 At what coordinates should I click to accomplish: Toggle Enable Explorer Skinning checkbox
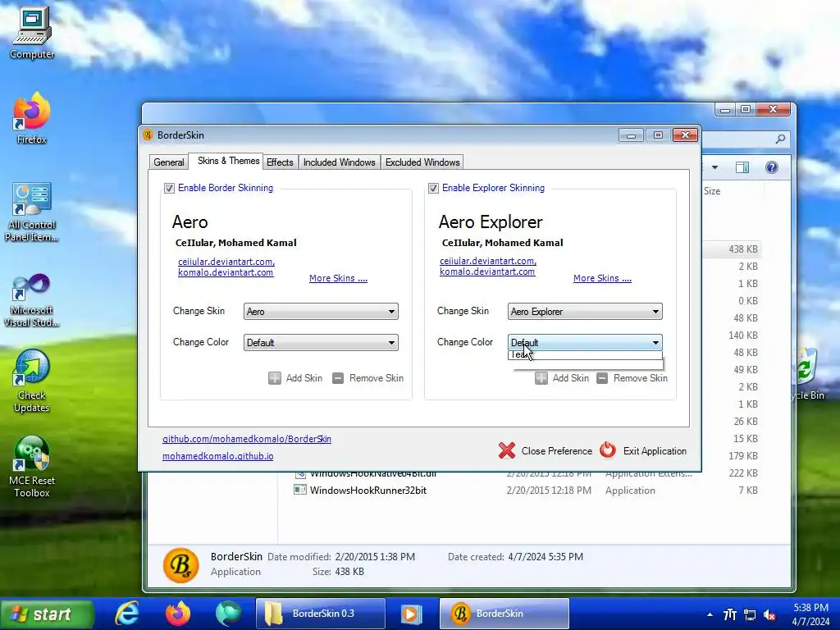[433, 188]
